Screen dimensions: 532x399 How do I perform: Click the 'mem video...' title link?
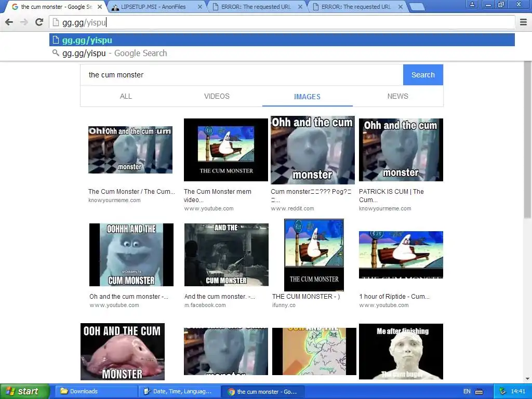click(x=218, y=196)
